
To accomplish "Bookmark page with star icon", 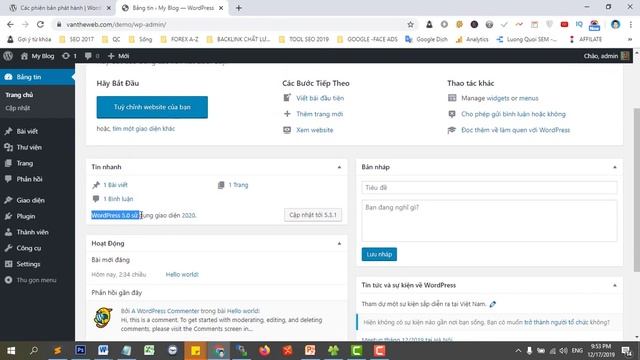I will 410,24.
